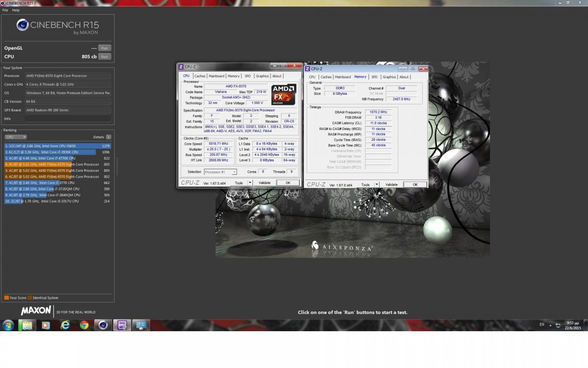Select the Intel Core i7-4770K ranking entry
Image resolution: width=588 pixels, height=368 pixels.
pyautogui.click(x=57, y=158)
